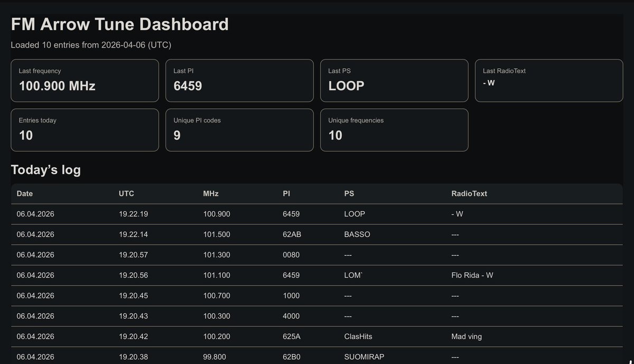Viewport: 634px width, 364px height.
Task: Click the RadioText column header
Action: click(x=469, y=193)
